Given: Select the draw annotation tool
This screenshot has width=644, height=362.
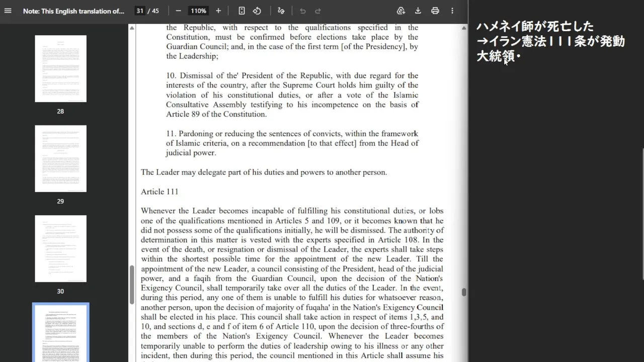Looking at the screenshot, I should [281, 11].
